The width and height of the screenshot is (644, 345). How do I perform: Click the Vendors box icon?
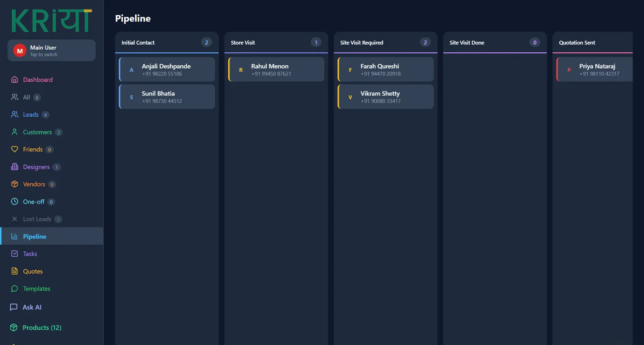coord(14,184)
